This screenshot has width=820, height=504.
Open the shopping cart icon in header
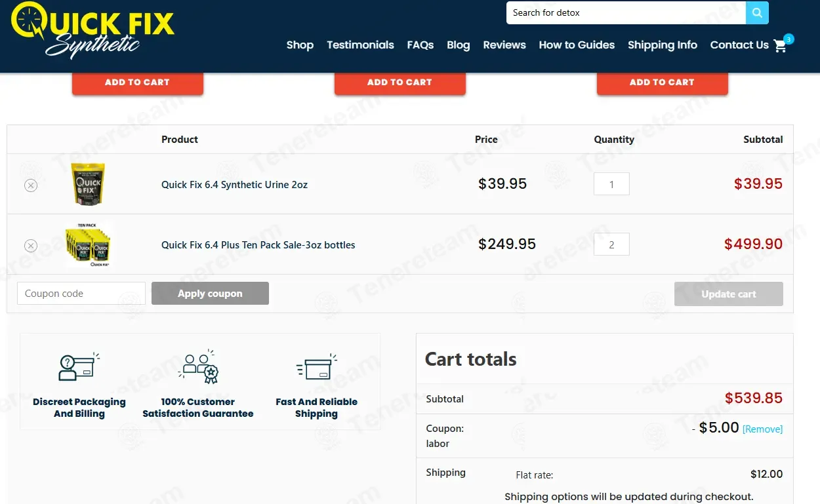point(780,45)
